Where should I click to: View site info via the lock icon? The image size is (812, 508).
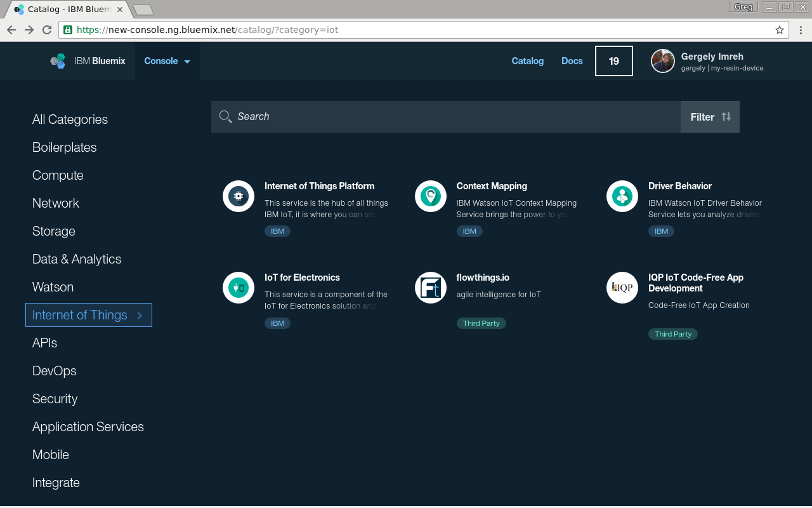68,30
